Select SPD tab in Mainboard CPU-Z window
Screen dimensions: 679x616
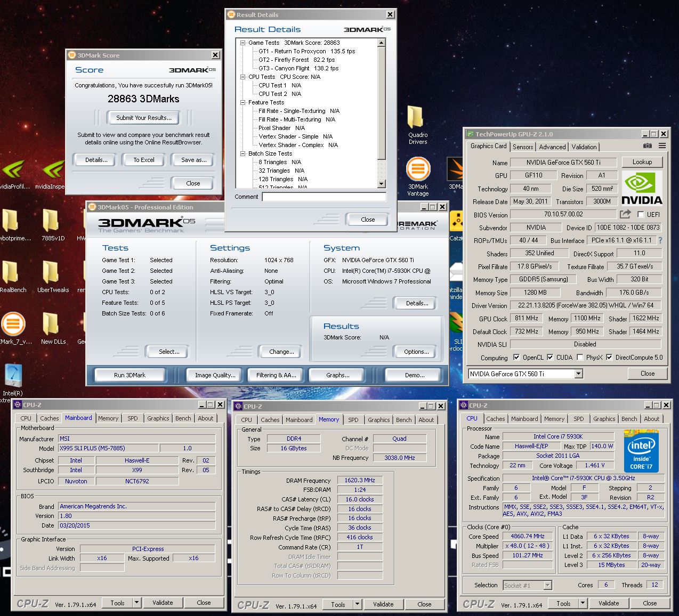coord(133,418)
